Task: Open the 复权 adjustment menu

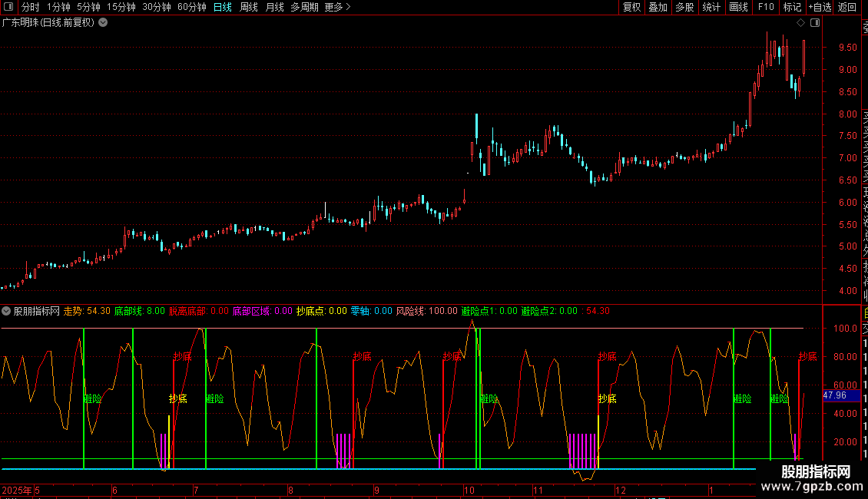Action: (631, 7)
